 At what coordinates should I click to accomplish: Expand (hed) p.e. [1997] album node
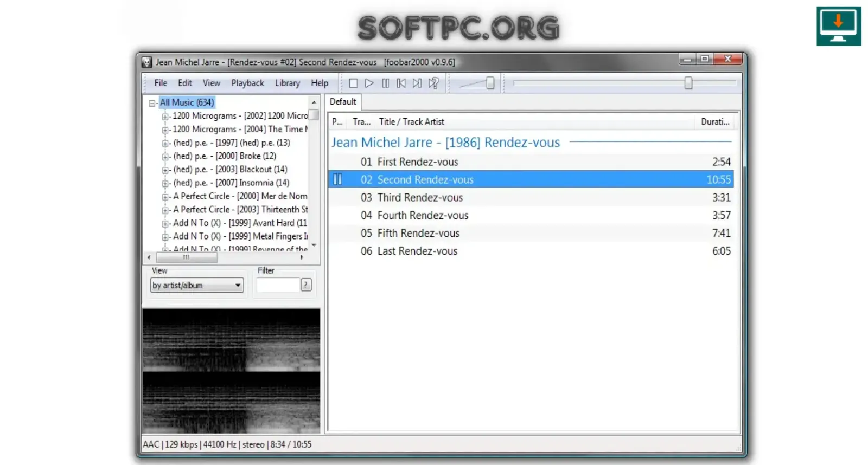[x=165, y=143]
